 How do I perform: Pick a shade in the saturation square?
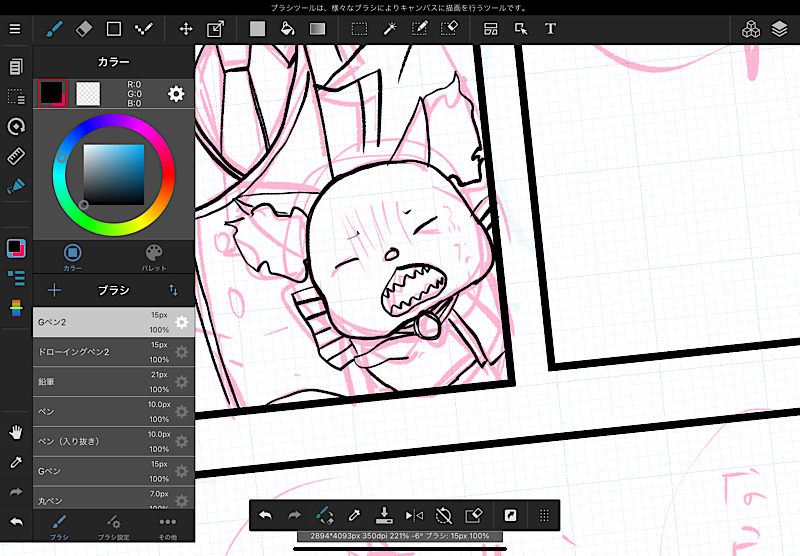(x=113, y=174)
